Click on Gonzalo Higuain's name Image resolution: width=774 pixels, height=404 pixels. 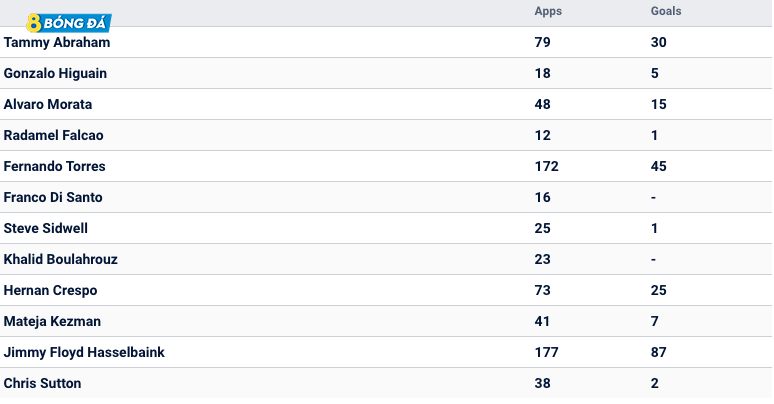(x=55, y=73)
